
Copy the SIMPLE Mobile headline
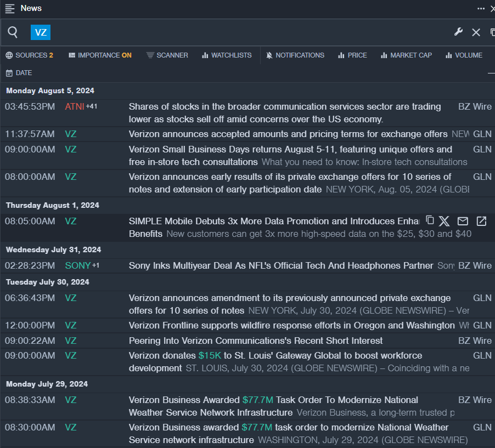click(430, 220)
